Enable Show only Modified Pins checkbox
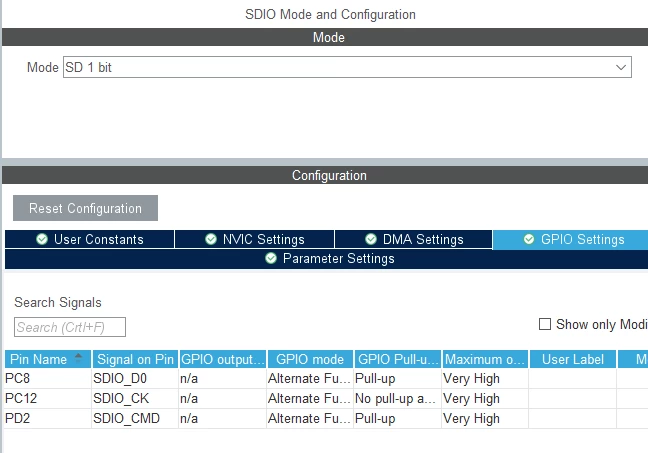 click(x=545, y=324)
